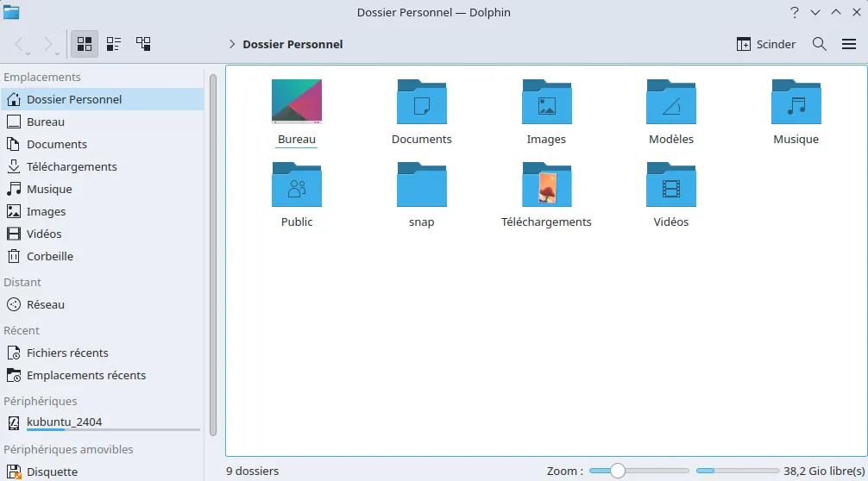Open the Modèles folder
The width and height of the screenshot is (868, 481).
click(x=671, y=103)
